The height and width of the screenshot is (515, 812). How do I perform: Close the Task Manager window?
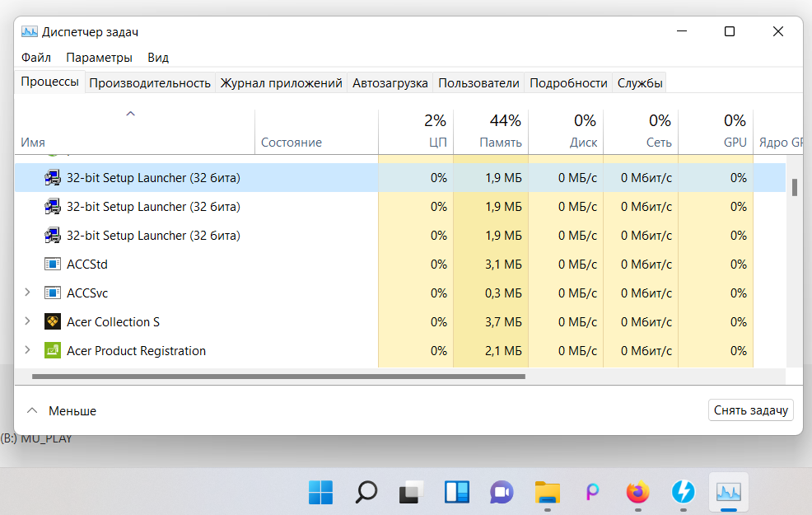click(x=777, y=31)
